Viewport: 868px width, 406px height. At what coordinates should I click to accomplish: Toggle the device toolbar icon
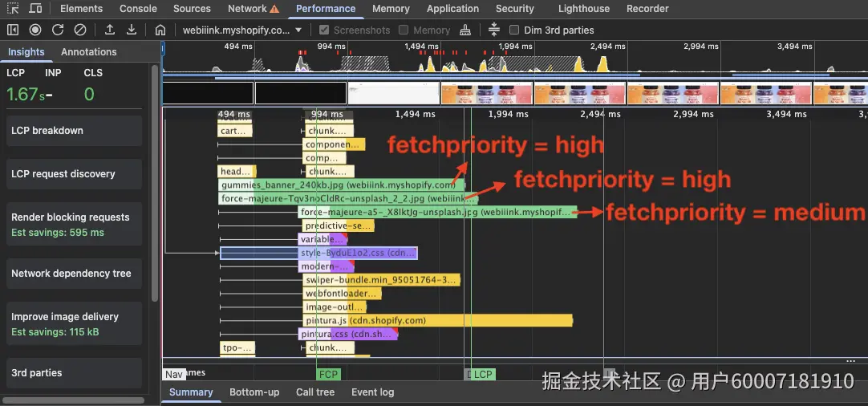[x=34, y=8]
